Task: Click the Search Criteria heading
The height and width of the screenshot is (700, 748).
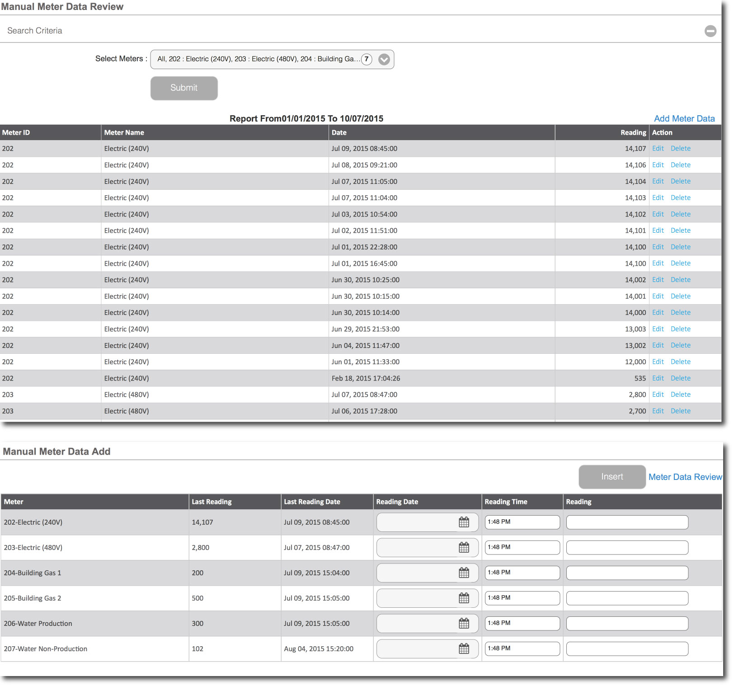Action: click(x=35, y=31)
